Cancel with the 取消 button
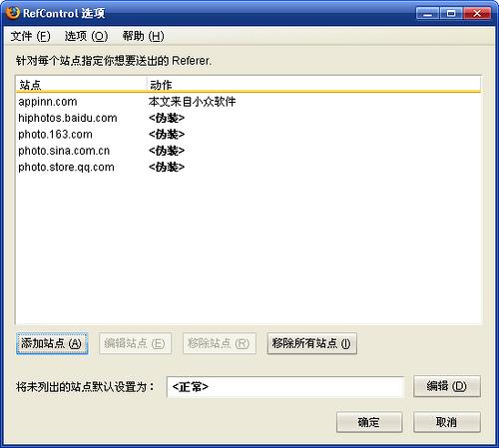Screen dimensions: 499x448 [447, 422]
